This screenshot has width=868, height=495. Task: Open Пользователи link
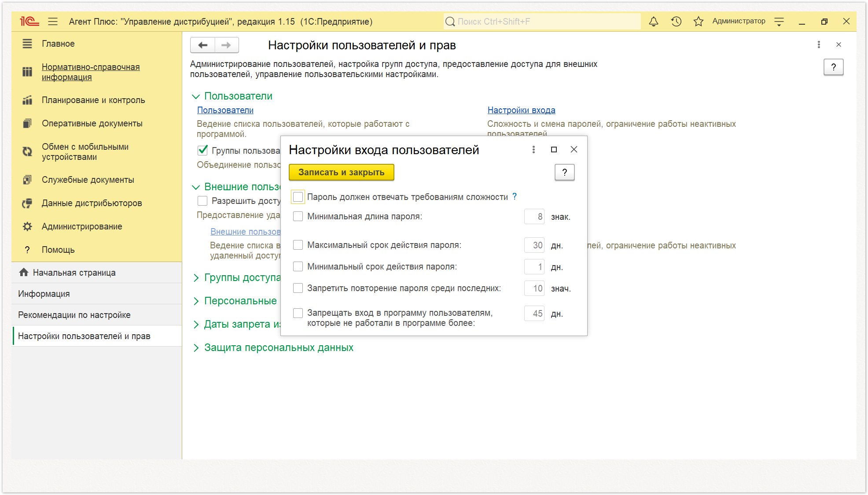click(225, 110)
